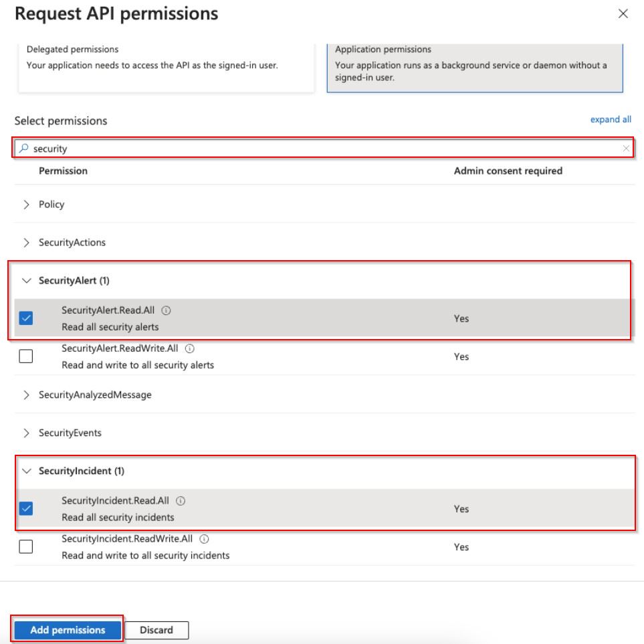
Task: Click the Add permissions button
Action: click(x=68, y=630)
